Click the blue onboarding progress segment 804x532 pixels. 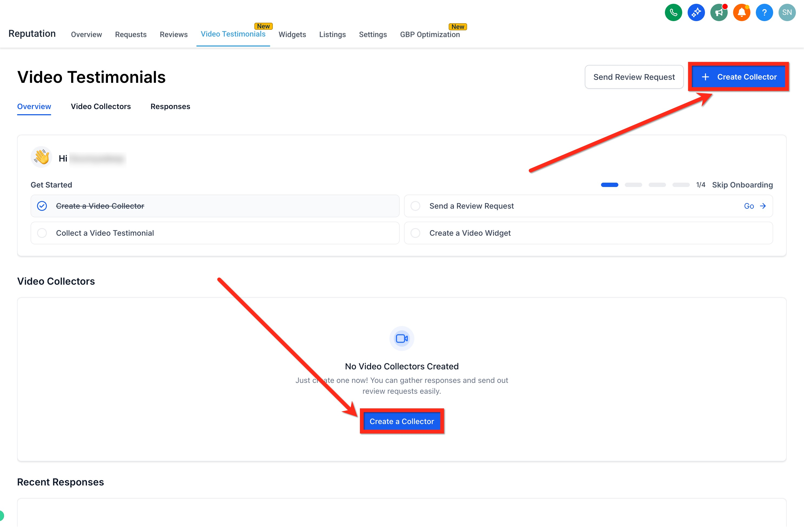pos(609,185)
